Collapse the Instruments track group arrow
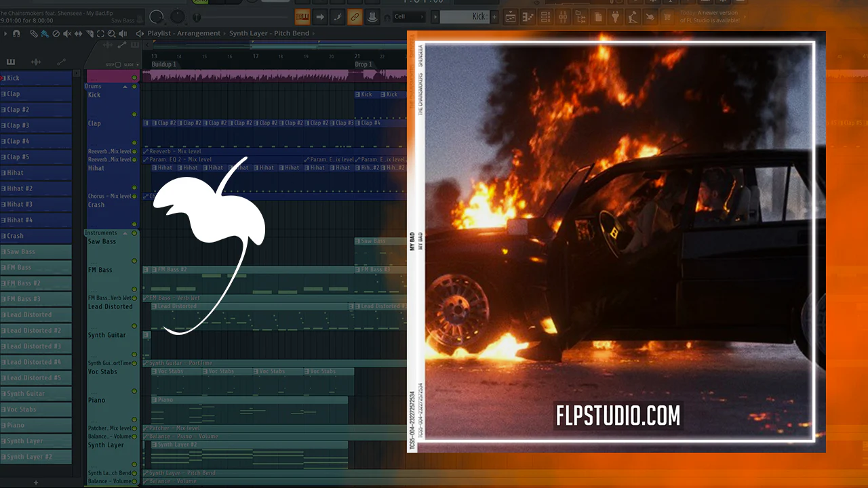868x488 pixels. point(125,233)
